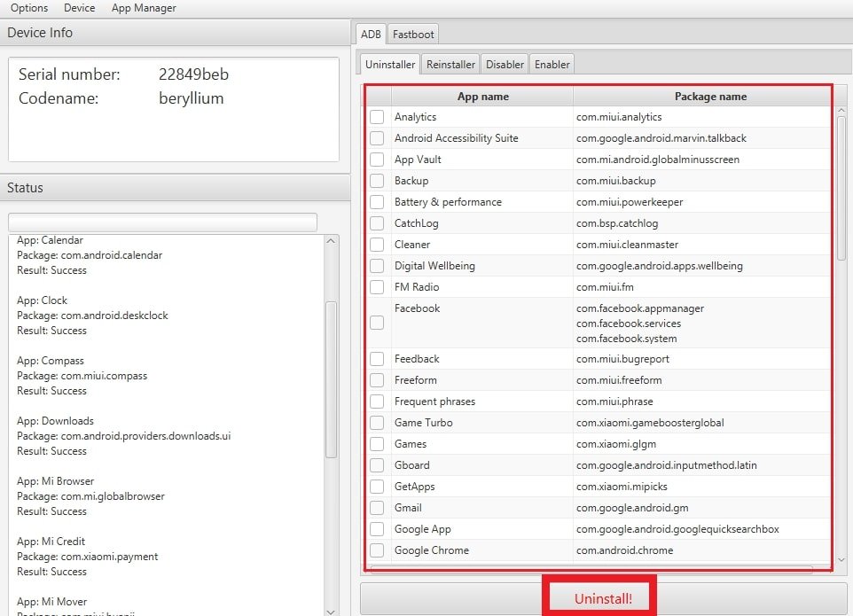
Task: Open the Options menu
Action: (x=29, y=8)
